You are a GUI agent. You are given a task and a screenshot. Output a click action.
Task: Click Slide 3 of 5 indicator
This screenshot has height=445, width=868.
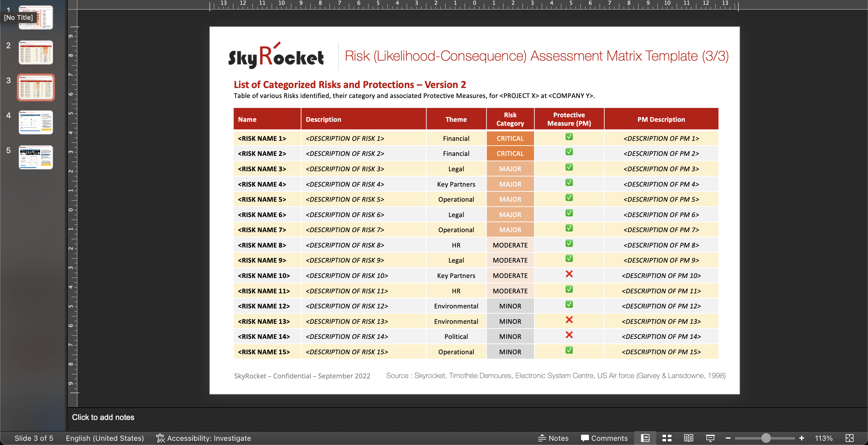[x=34, y=438]
